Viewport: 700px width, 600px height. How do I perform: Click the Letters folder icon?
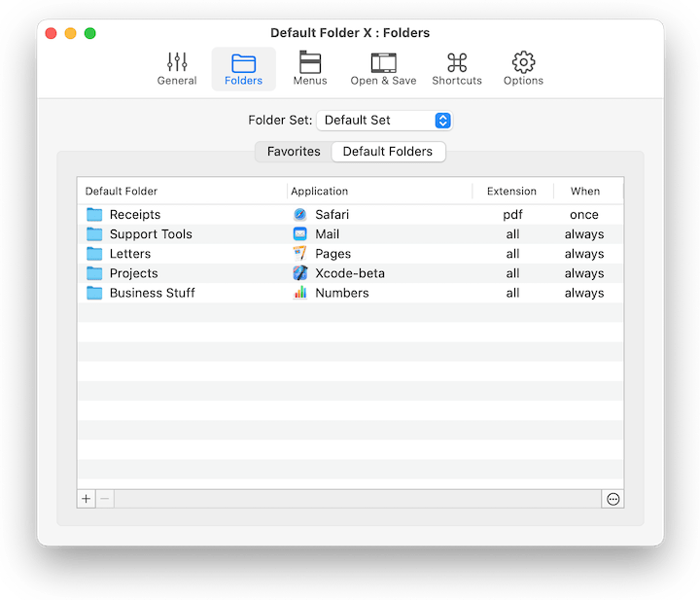pyautogui.click(x=94, y=254)
